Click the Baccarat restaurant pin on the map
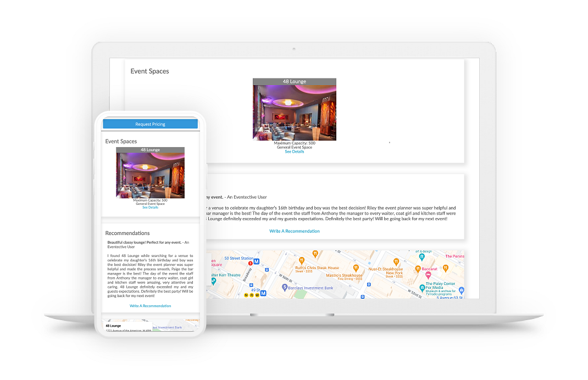Image resolution: width=588 pixels, height=380 pixels. point(418,269)
